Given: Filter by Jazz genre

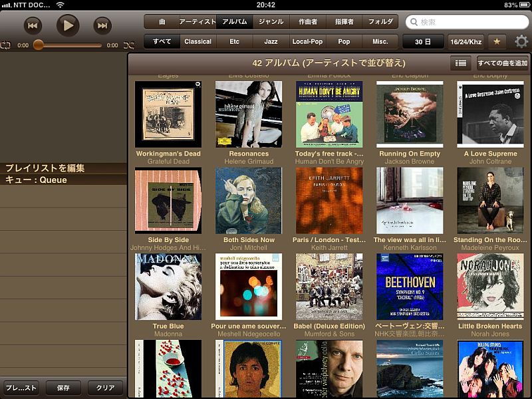Looking at the screenshot, I should [x=271, y=42].
